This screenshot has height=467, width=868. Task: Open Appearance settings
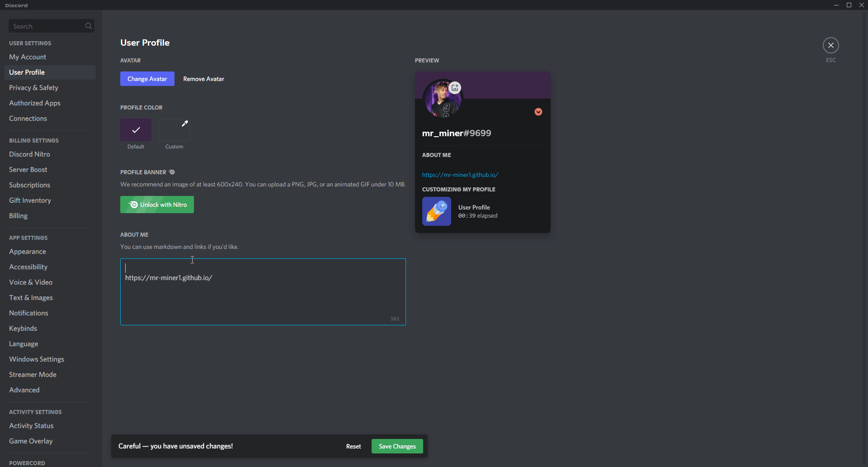tap(50, 252)
